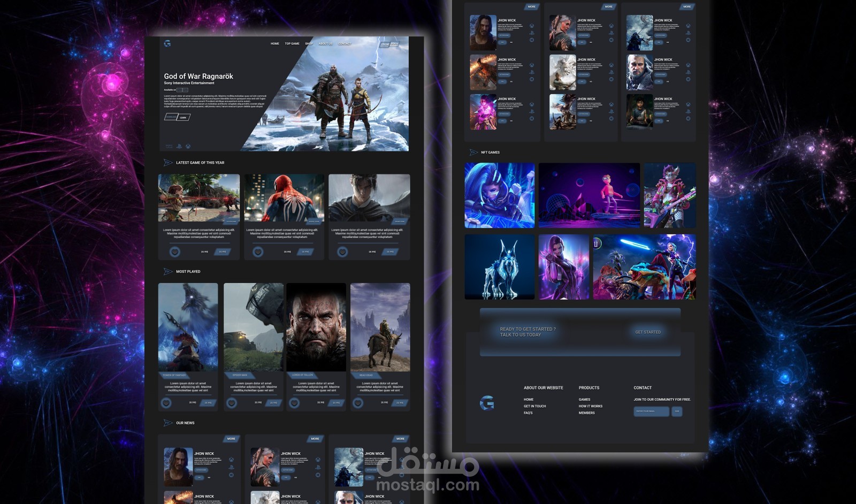Screen dimensions: 856x504
Task: Open NFT image with blue lightsaber battle
Action: coord(645,267)
